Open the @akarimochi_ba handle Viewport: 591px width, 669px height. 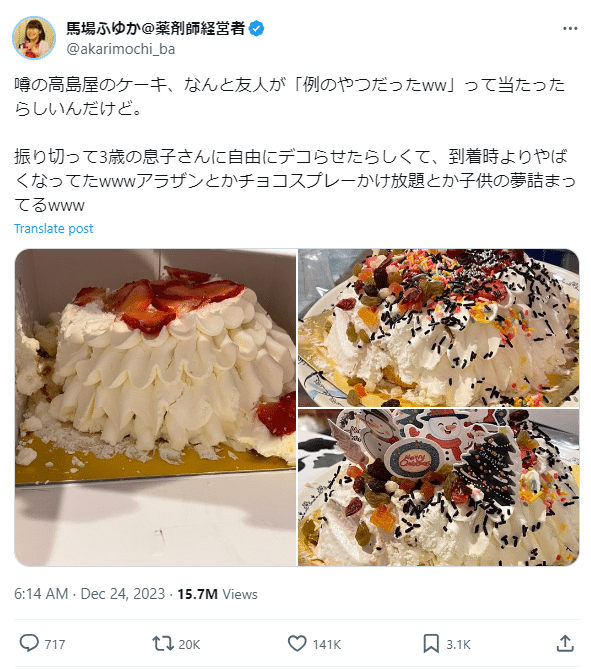click(121, 49)
